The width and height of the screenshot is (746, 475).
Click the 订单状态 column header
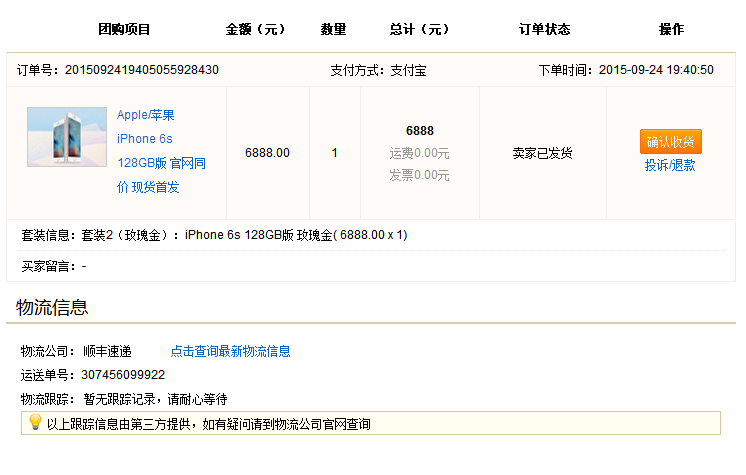coord(544,30)
